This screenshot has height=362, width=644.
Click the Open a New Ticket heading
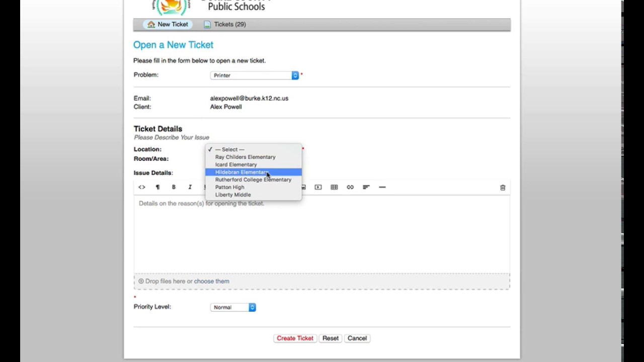pyautogui.click(x=173, y=45)
